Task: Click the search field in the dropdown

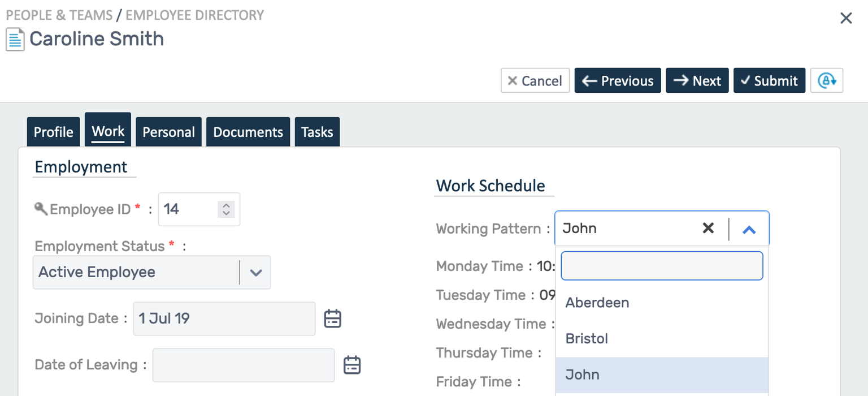Action: click(x=661, y=265)
